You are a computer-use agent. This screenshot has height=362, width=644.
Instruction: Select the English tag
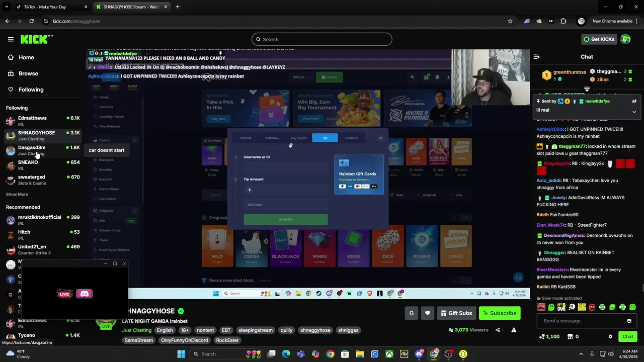tap(165, 330)
